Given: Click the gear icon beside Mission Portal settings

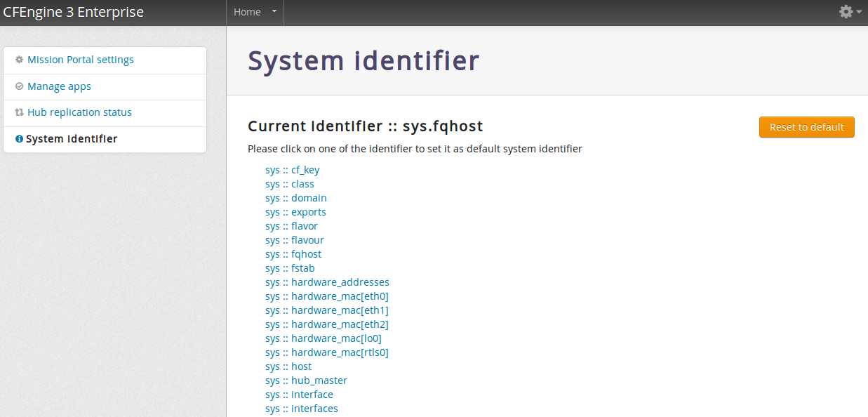Looking at the screenshot, I should click(19, 60).
